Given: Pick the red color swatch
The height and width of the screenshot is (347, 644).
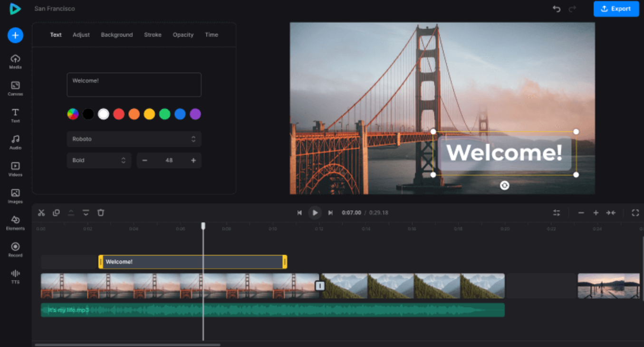Looking at the screenshot, I should coord(119,114).
